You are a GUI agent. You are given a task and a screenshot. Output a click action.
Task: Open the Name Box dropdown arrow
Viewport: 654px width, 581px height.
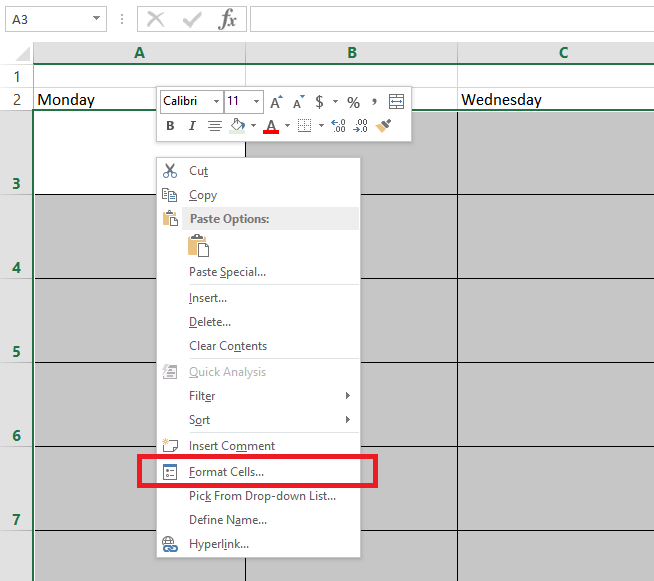click(x=96, y=18)
